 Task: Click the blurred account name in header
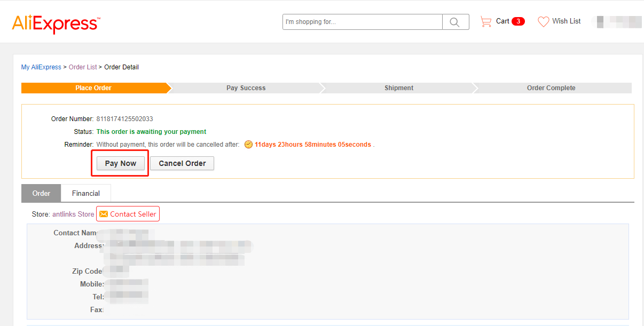[x=619, y=22]
